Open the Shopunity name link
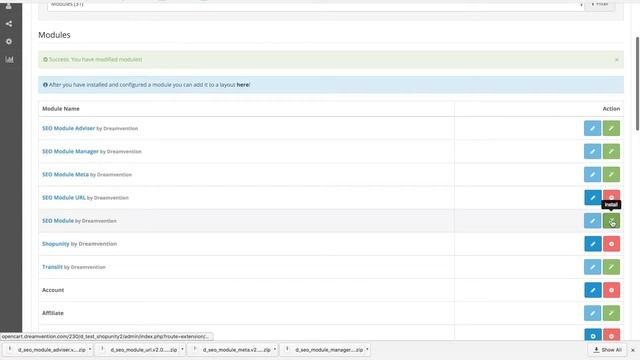The width and height of the screenshot is (640, 360). (x=56, y=244)
